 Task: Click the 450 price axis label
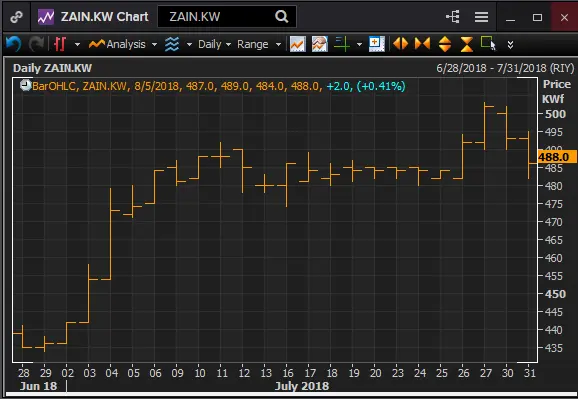(x=555, y=294)
